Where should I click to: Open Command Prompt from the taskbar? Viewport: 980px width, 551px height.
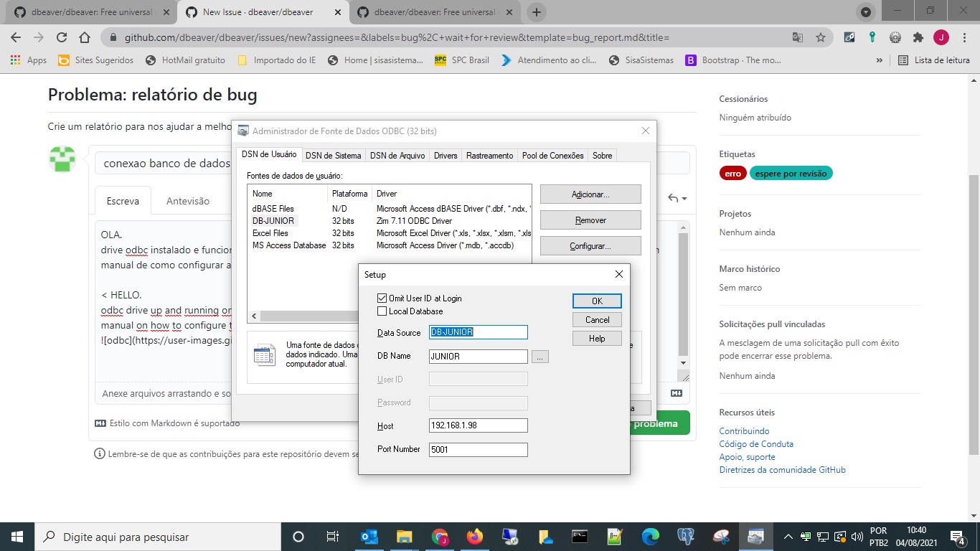click(x=580, y=537)
